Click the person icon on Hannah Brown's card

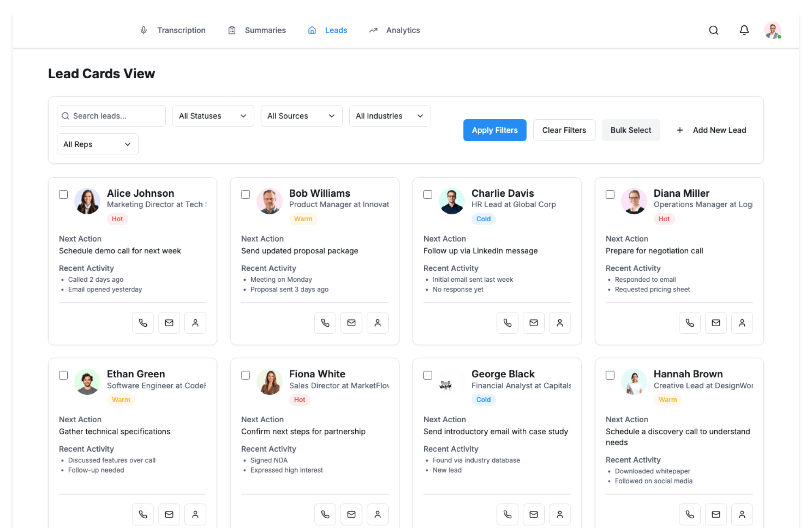[x=742, y=514]
